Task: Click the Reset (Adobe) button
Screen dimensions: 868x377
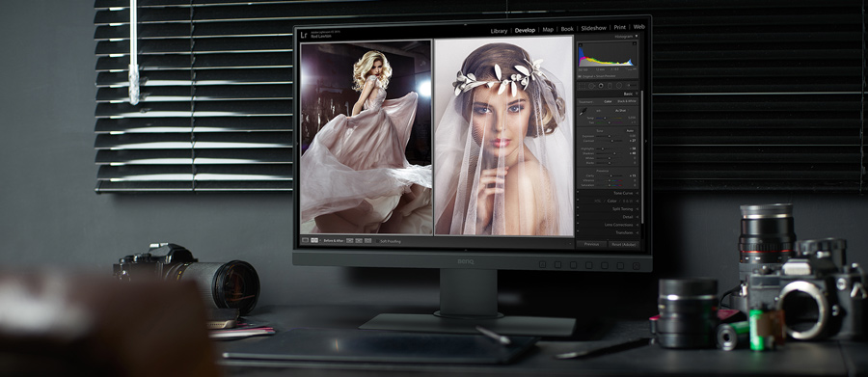Action: 623,244
